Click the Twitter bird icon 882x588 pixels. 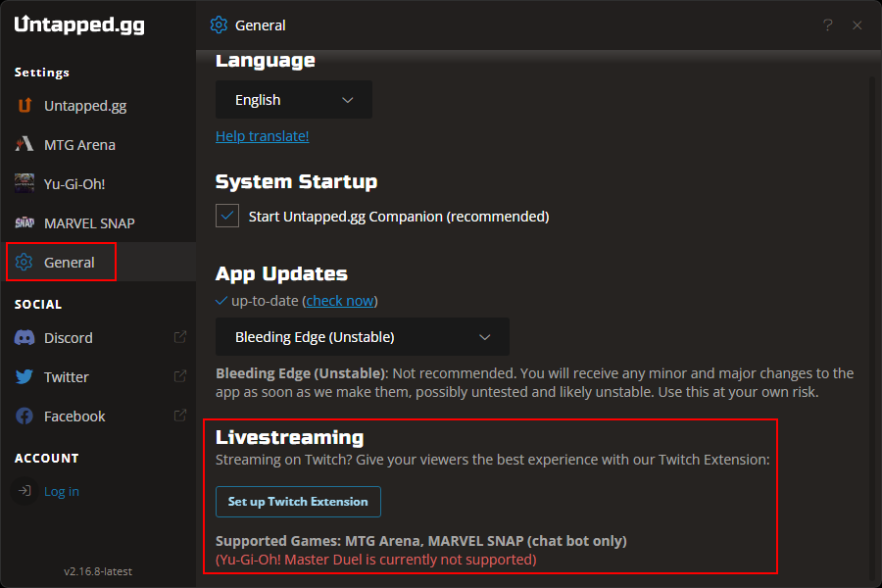pos(24,377)
